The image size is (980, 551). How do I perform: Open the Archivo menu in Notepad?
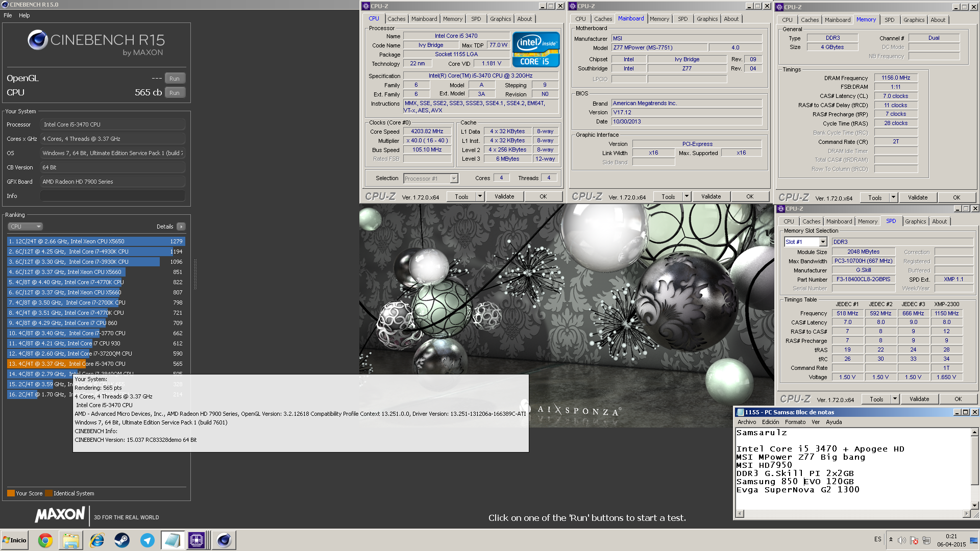point(747,422)
